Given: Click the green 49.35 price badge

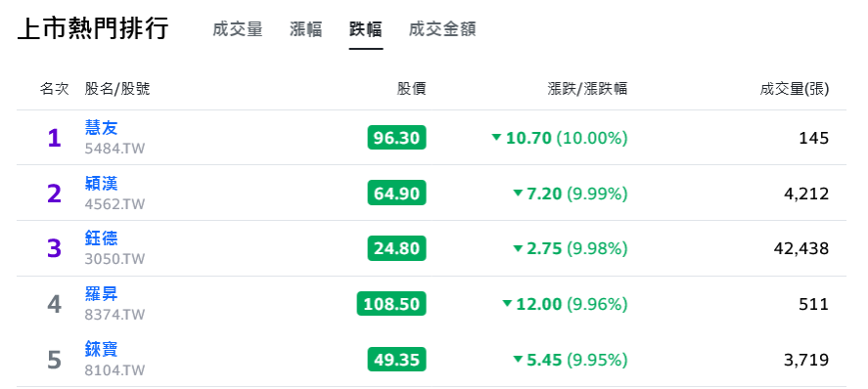Looking at the screenshot, I should [x=396, y=359].
